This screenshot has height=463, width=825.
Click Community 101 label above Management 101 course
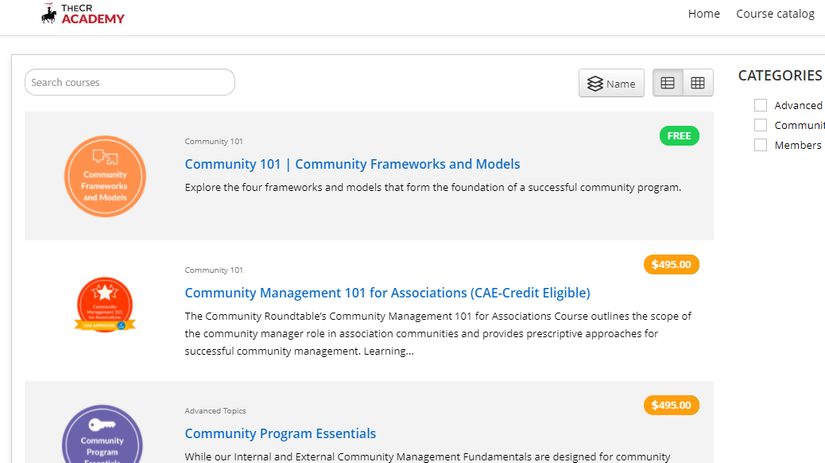pyautogui.click(x=214, y=270)
